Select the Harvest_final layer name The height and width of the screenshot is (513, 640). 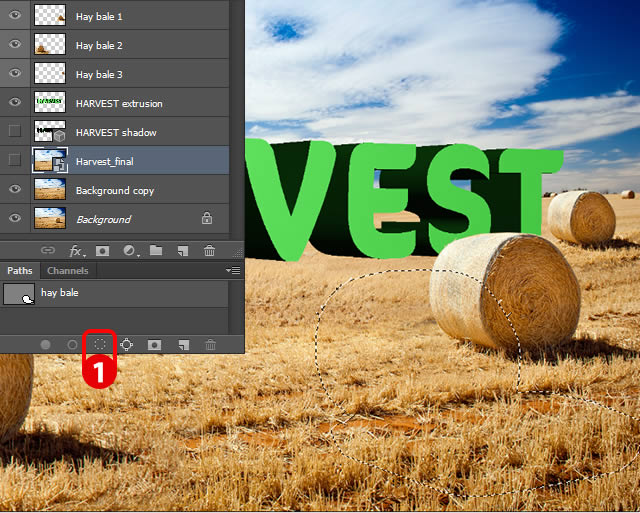pos(105,162)
